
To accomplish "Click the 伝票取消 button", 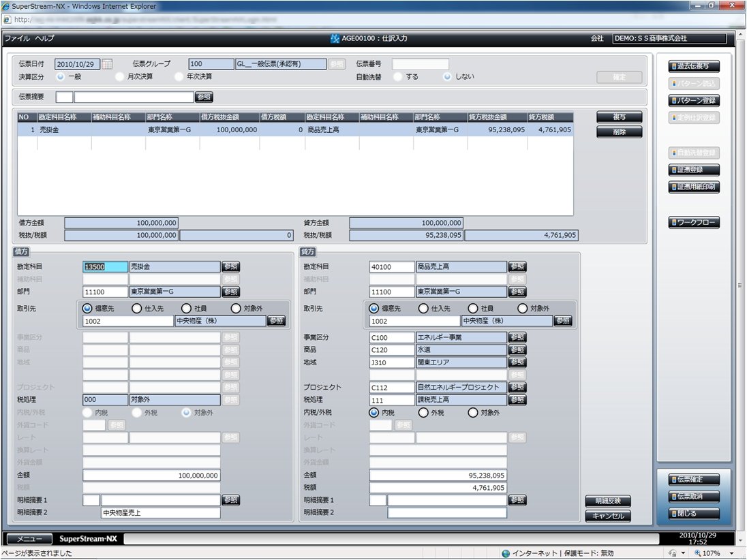I will click(694, 497).
